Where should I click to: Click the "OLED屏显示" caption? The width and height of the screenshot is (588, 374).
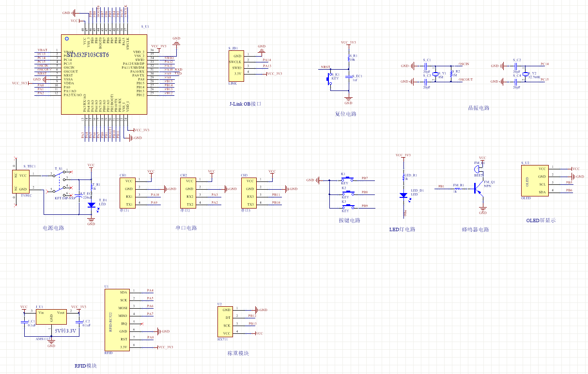(x=541, y=220)
